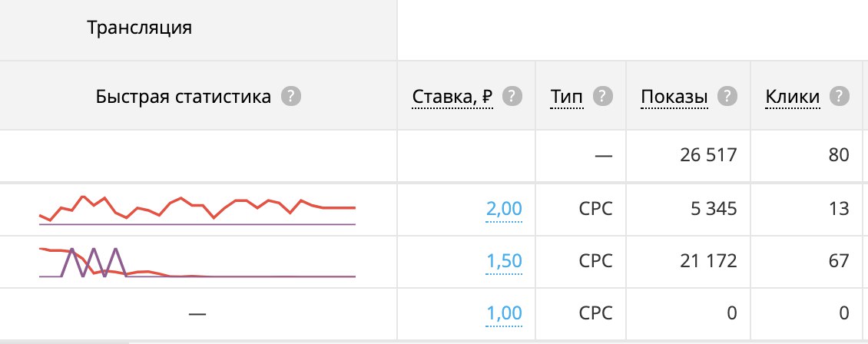This screenshot has height=344, width=868.
Task: Edit the 1,50 bid value
Action: tap(504, 260)
